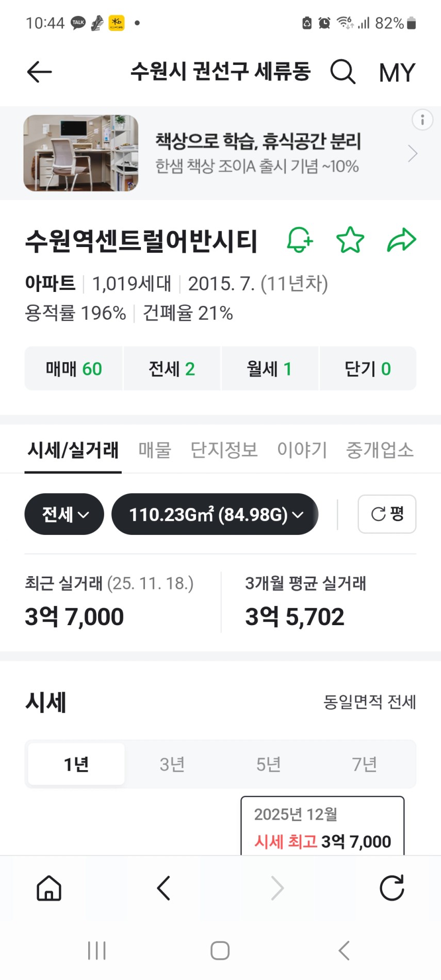Go to browser home
The height and width of the screenshot is (980, 441).
tap(49, 888)
